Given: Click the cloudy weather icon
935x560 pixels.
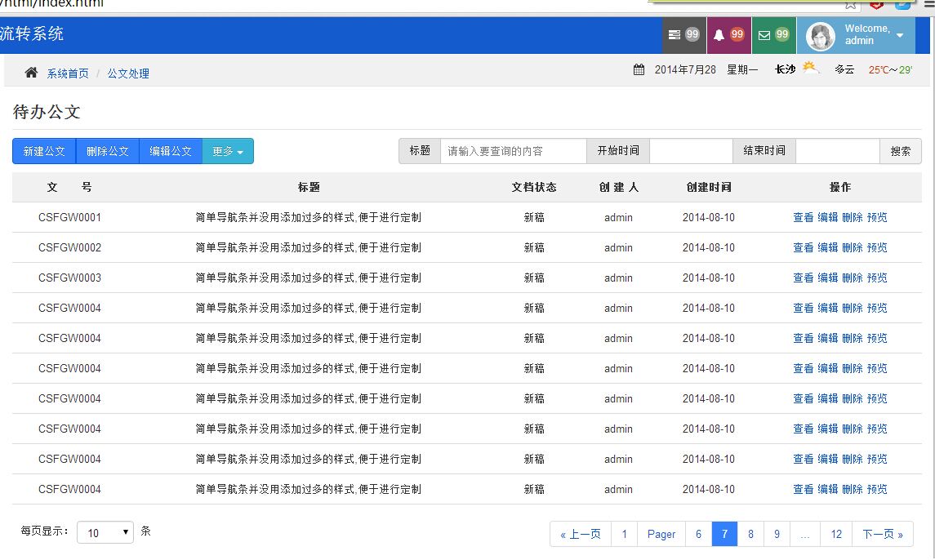Looking at the screenshot, I should (x=811, y=69).
